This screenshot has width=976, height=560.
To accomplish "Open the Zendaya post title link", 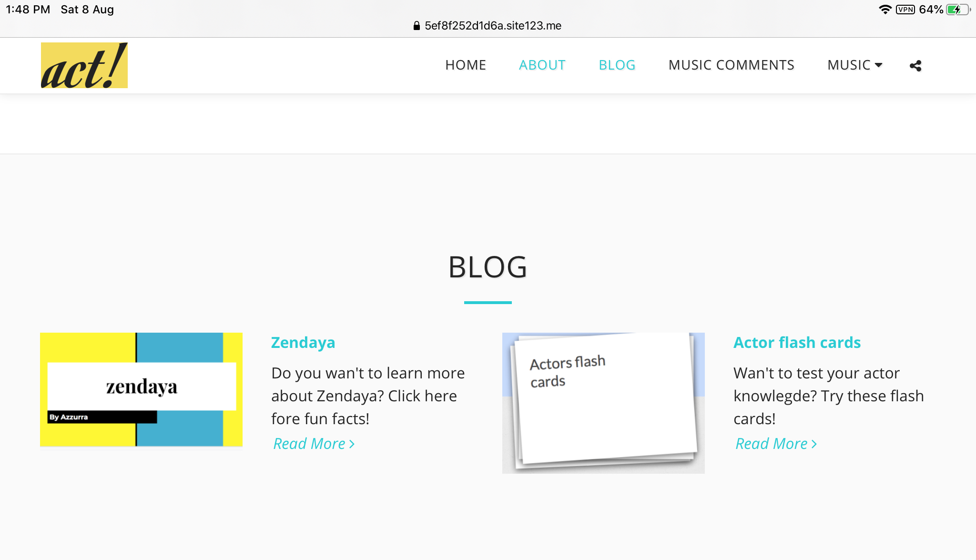I will point(303,343).
